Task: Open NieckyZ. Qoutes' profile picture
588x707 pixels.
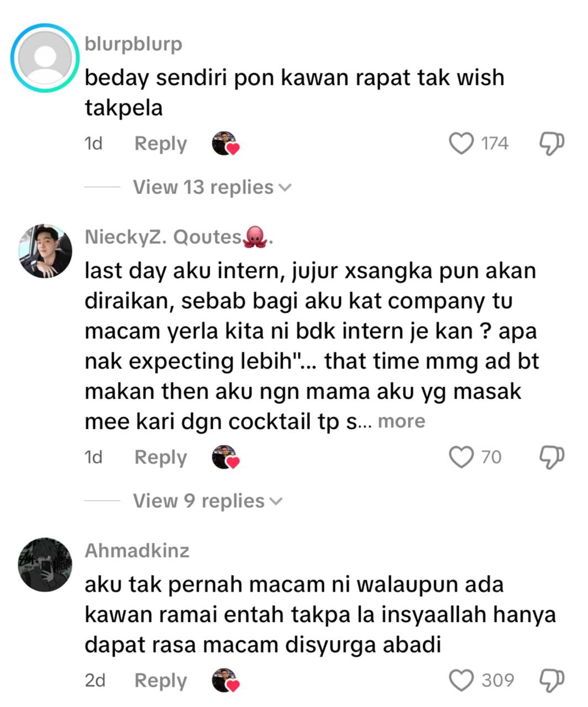Action: pos(45,250)
